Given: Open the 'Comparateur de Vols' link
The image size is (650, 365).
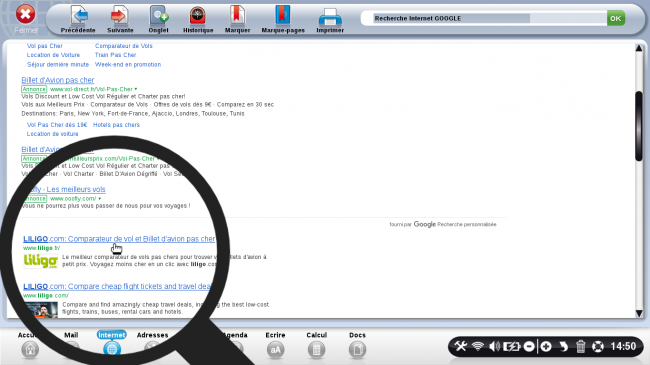Looking at the screenshot, I should pos(124,46).
